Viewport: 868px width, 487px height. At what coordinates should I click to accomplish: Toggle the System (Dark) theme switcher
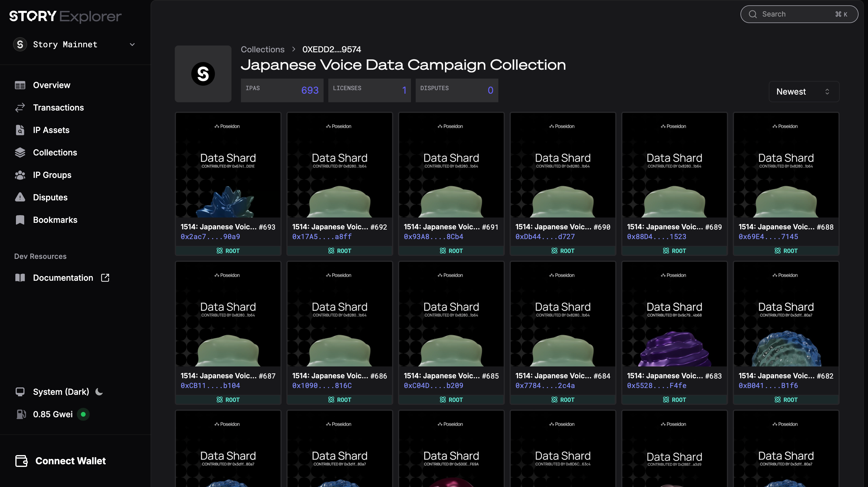61,392
